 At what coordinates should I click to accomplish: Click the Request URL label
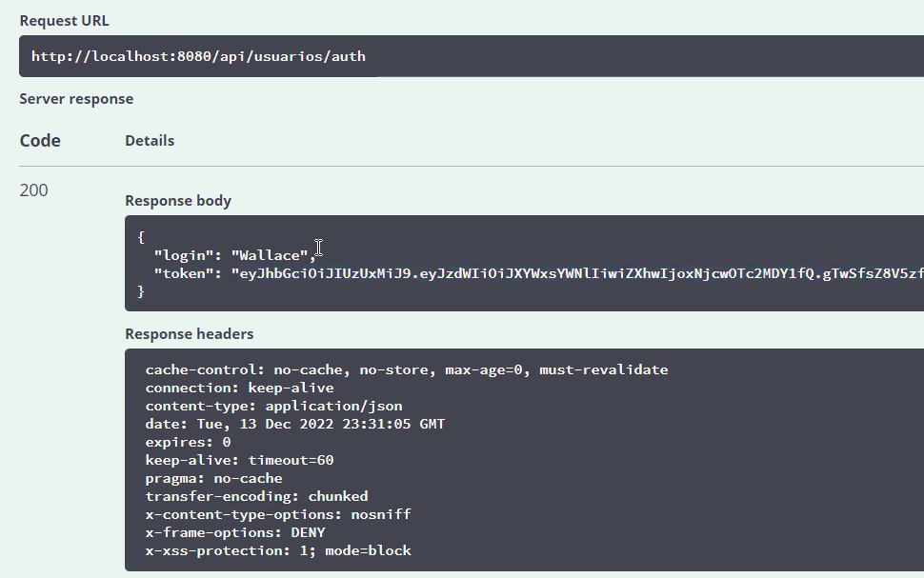click(x=64, y=20)
